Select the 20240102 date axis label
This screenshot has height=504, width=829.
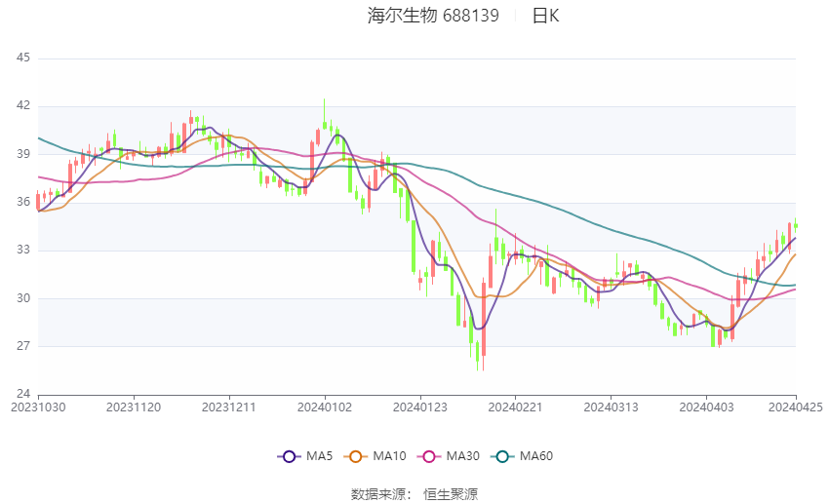click(x=325, y=407)
